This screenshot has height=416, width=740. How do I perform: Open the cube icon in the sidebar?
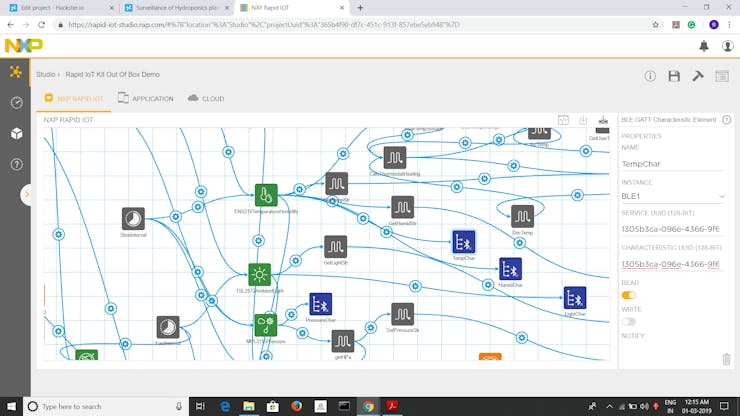[x=17, y=134]
